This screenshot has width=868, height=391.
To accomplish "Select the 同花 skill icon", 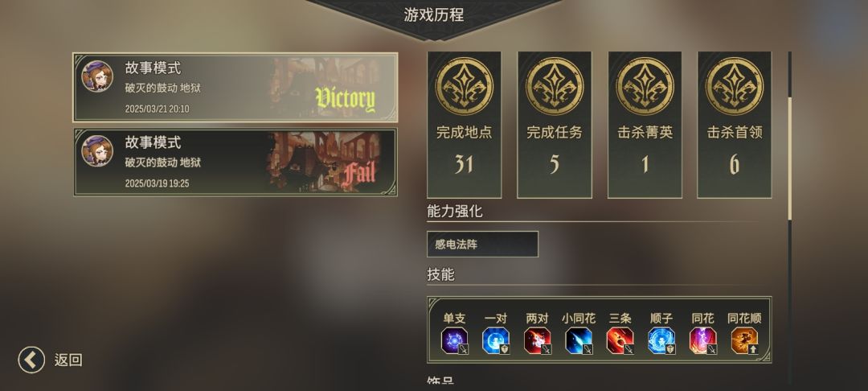I will point(703,340).
